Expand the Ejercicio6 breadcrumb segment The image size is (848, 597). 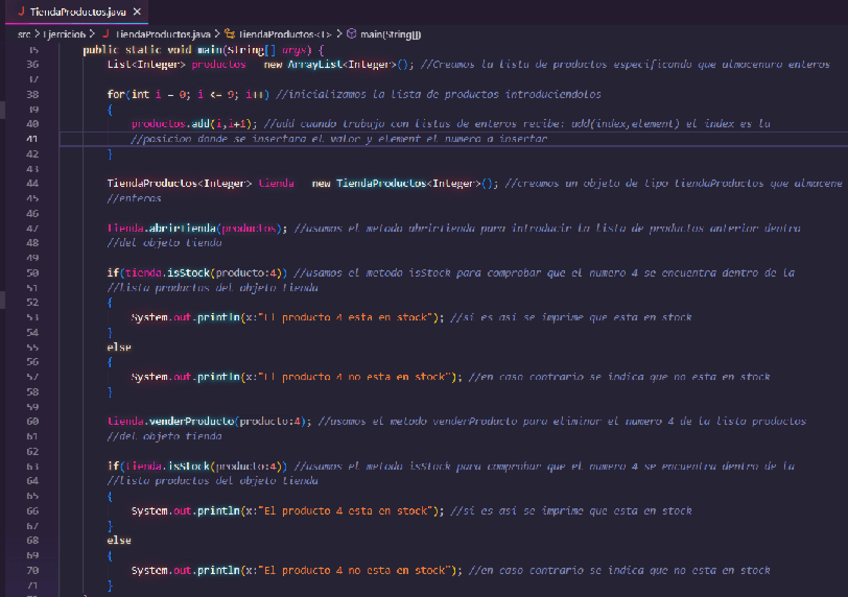(68, 34)
